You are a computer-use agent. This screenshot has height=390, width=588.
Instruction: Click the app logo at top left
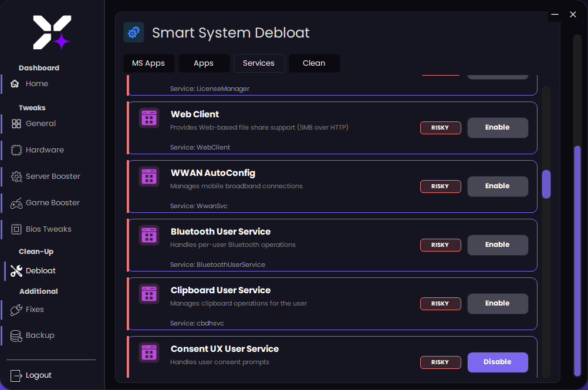point(52,33)
